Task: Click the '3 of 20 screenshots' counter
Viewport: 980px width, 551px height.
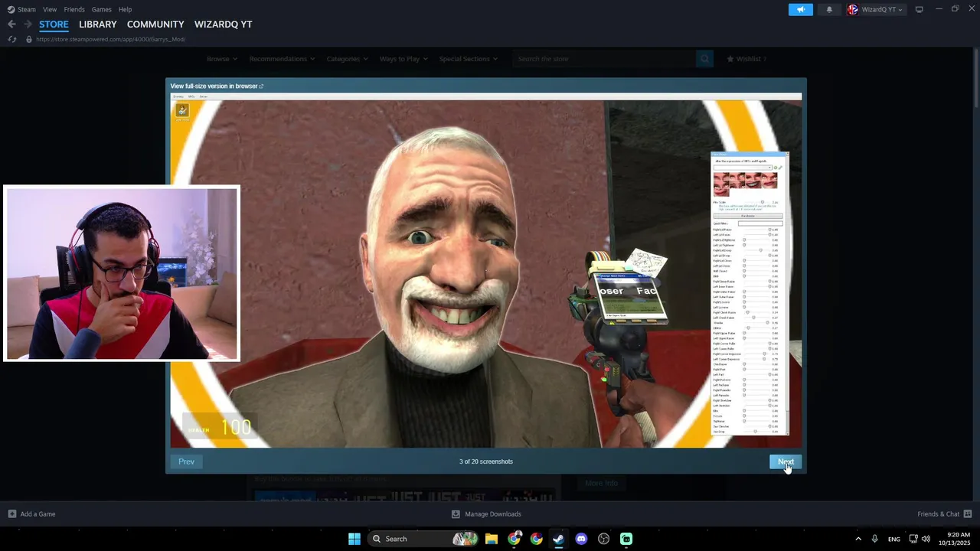Action: [x=486, y=461]
